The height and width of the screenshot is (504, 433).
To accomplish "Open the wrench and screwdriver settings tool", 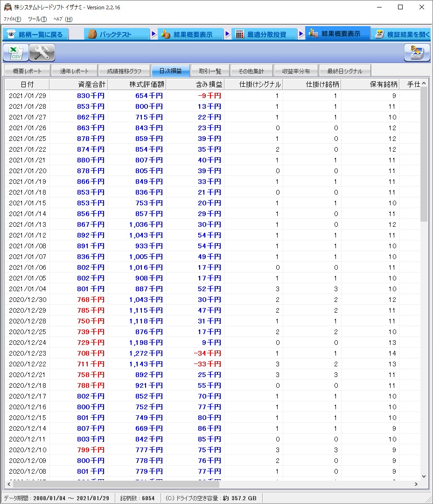I will (x=42, y=53).
